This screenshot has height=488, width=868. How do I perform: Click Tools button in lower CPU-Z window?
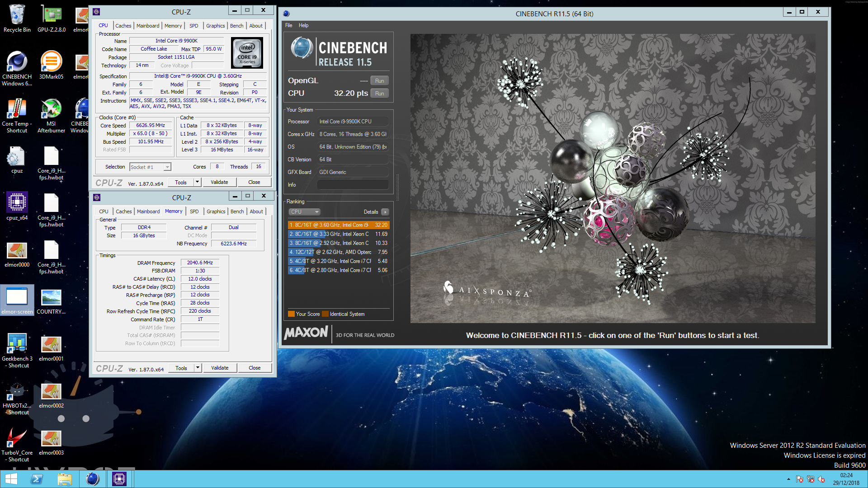point(181,368)
